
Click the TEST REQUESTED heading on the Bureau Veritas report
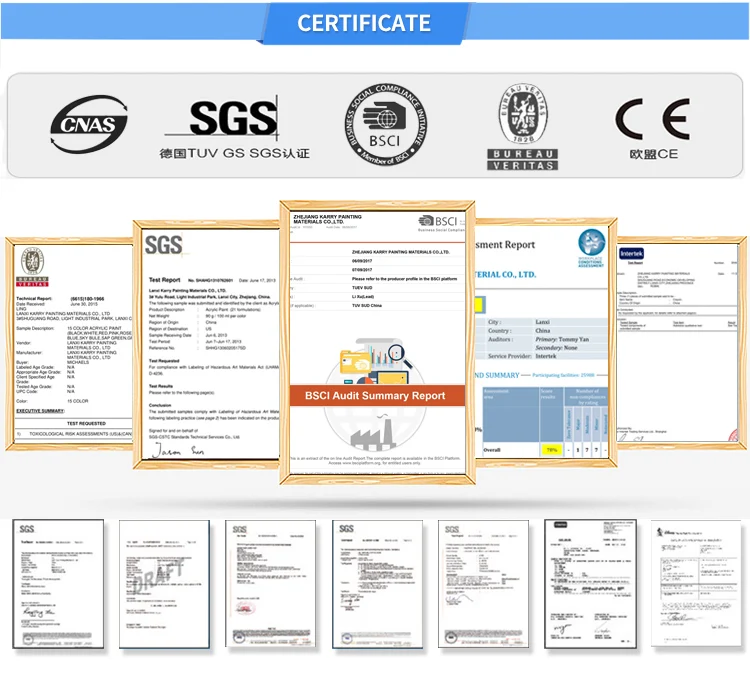86,424
